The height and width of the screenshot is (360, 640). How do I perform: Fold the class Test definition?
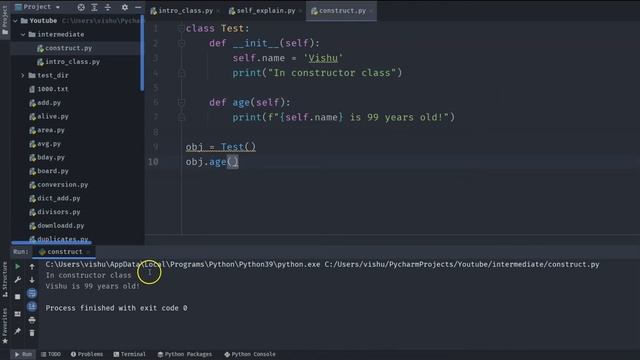181,29
